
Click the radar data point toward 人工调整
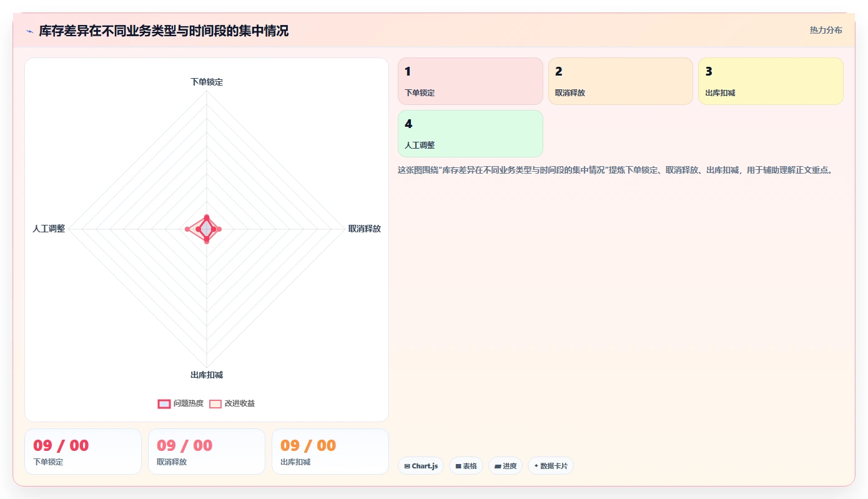click(187, 229)
